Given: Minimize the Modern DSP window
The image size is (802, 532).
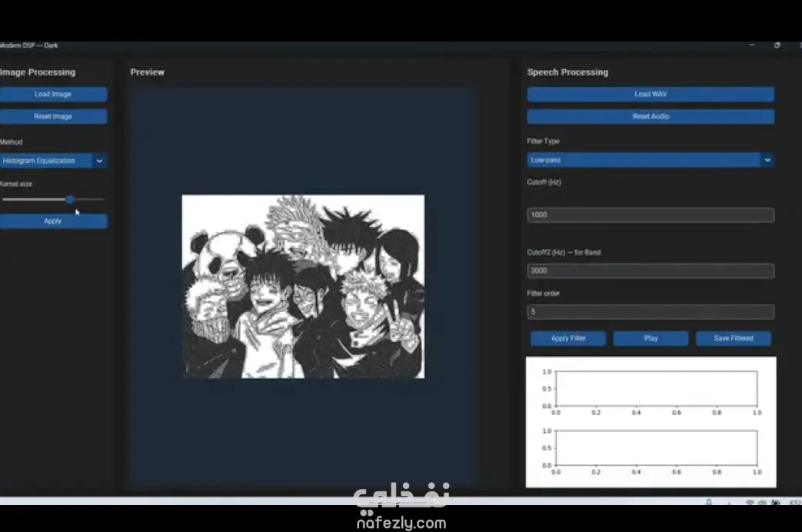Looking at the screenshot, I should [752, 45].
